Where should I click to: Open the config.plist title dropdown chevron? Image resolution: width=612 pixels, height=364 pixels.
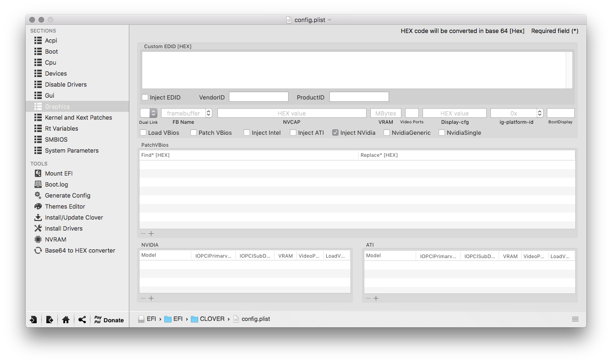[x=329, y=20]
